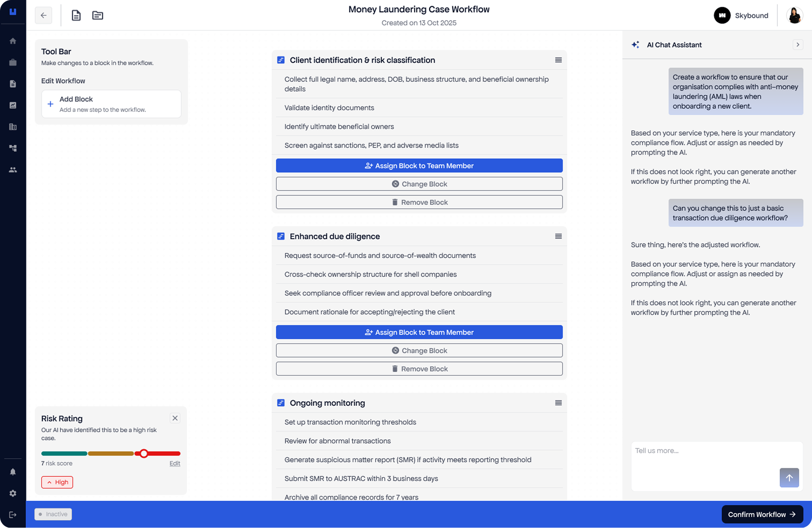The width and height of the screenshot is (812, 528).
Task: Click Add Block in the Tool Bar
Action: pyautogui.click(x=111, y=104)
